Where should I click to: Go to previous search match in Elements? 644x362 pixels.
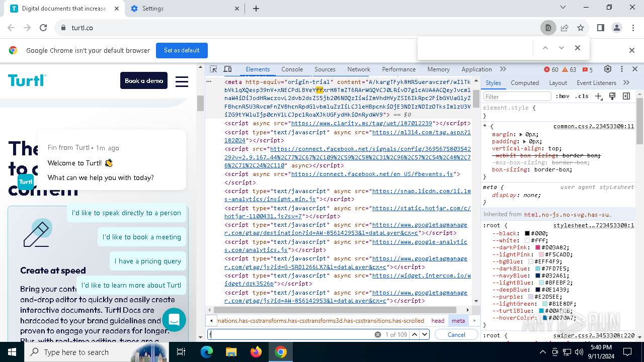[415, 334]
